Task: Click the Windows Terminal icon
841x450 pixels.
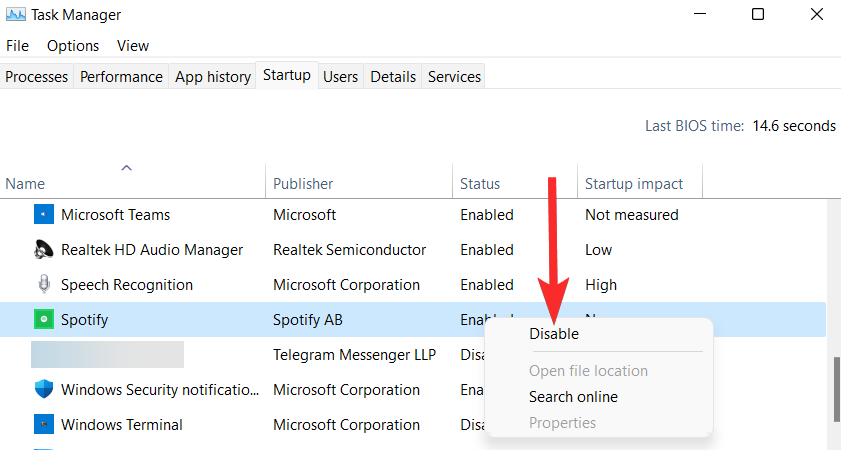Action: 43,425
